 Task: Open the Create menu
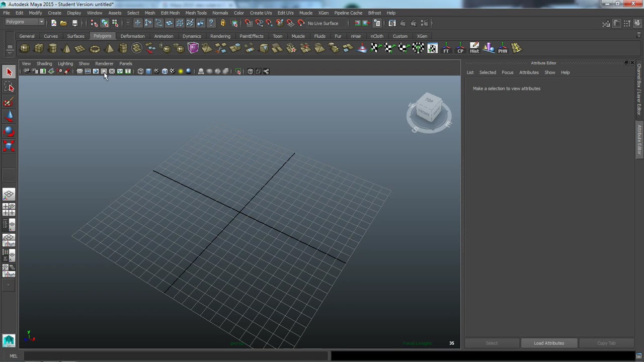[x=54, y=13]
